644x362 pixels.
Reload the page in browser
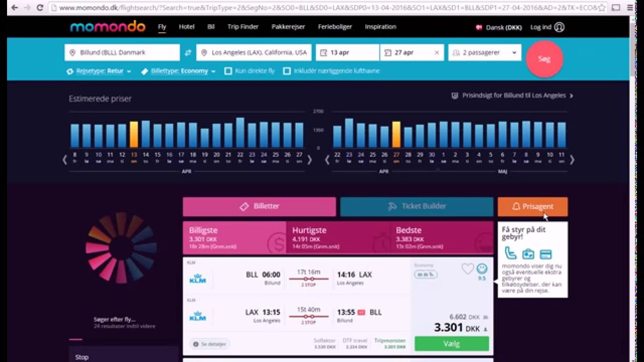point(40,8)
